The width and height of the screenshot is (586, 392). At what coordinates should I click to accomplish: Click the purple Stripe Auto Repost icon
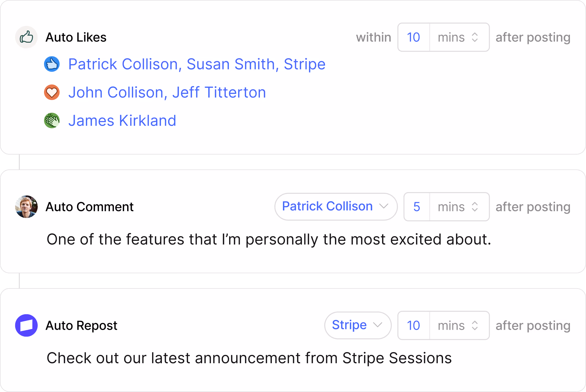(x=26, y=325)
